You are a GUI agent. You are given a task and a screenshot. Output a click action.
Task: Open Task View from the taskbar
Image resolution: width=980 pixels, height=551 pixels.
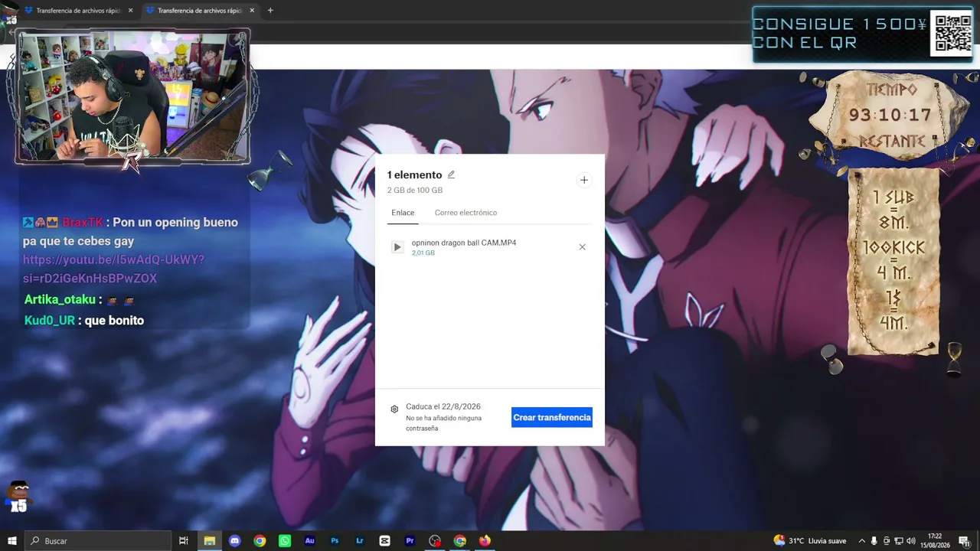[x=184, y=541]
